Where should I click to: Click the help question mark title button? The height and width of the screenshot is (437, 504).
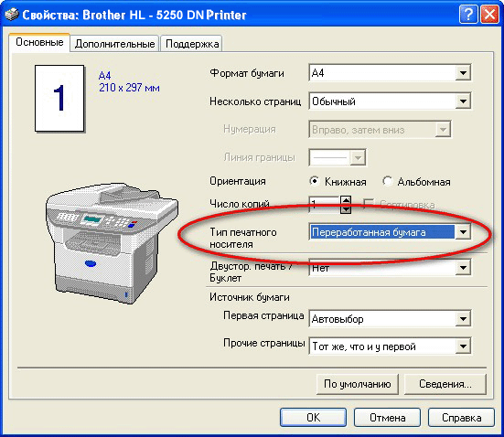pos(468,15)
